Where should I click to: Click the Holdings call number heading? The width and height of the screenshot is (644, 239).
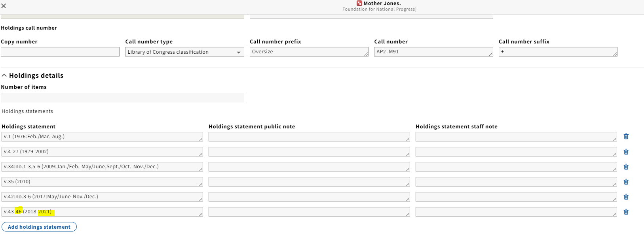point(29,28)
